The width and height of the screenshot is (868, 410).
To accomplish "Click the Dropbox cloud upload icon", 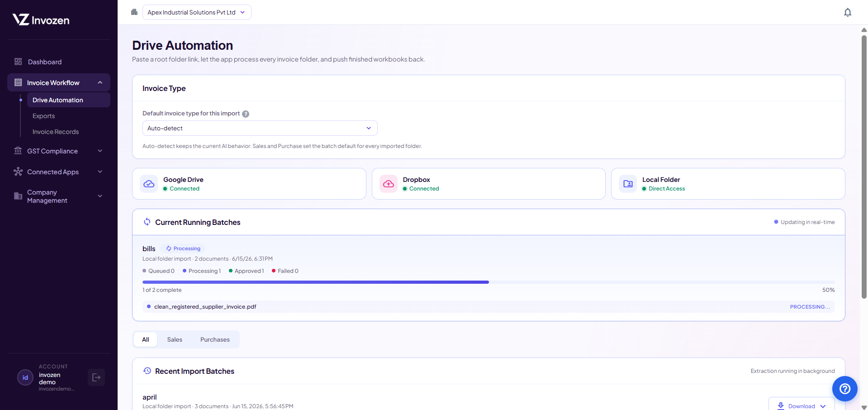I will tap(389, 184).
